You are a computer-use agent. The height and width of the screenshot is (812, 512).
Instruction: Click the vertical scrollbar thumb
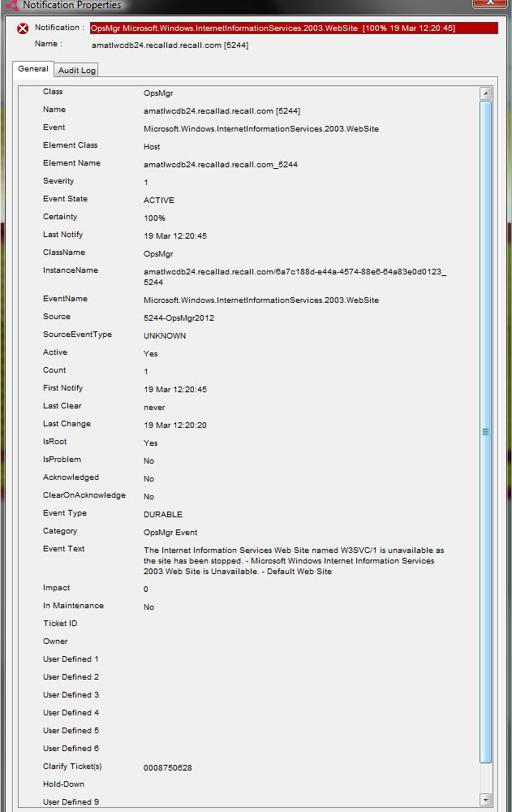pos(485,432)
